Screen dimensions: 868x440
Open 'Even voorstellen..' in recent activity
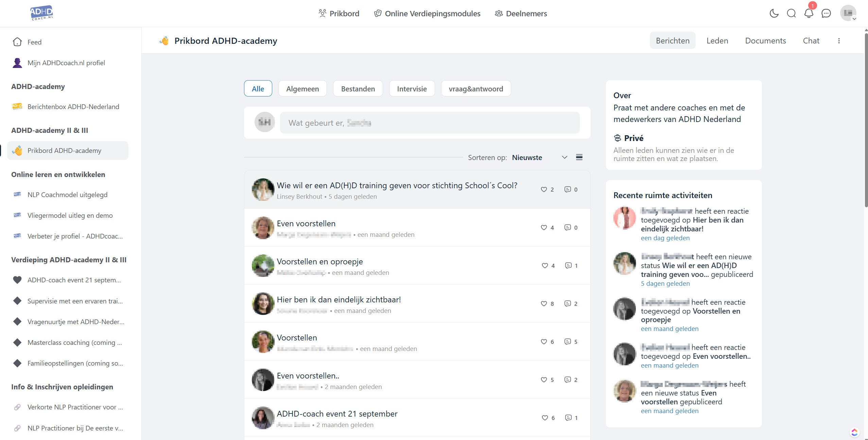point(722,356)
